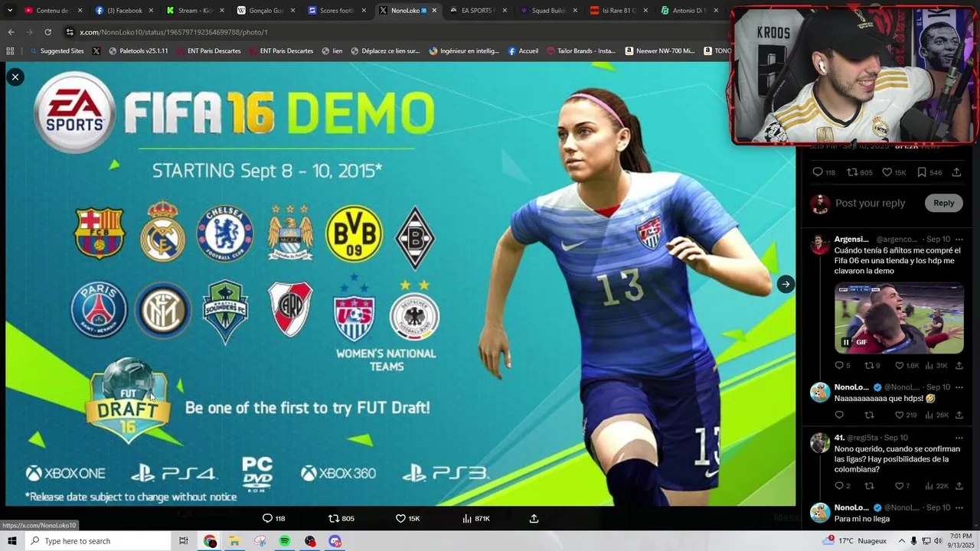Open the 'Suggested Sites' bookmark
980x551 pixels.
(x=57, y=51)
